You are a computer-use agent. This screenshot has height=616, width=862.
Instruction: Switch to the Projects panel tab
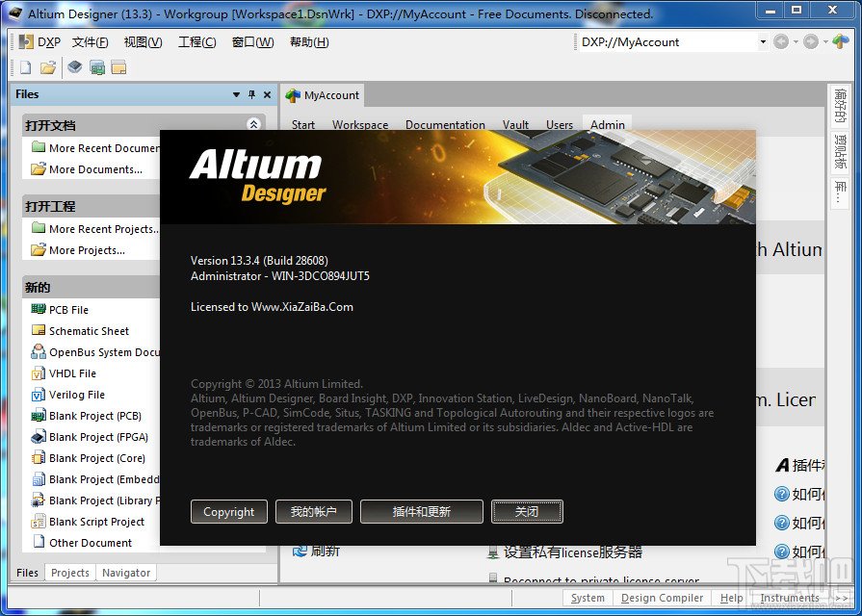coord(69,573)
